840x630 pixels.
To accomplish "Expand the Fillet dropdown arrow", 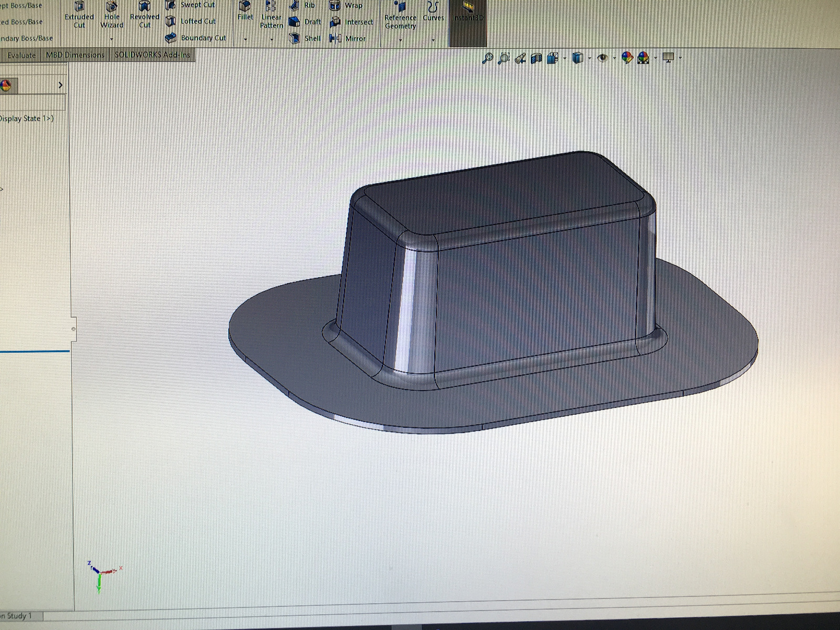I will (x=245, y=40).
